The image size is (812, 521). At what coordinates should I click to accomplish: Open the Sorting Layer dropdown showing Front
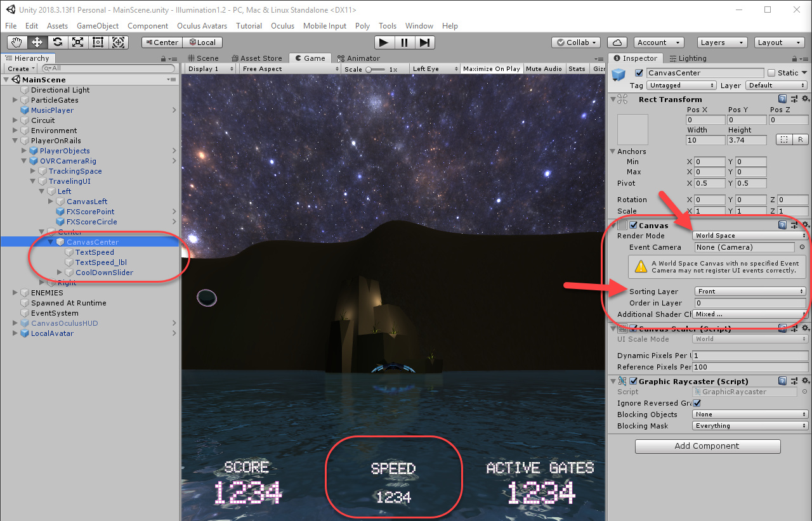click(x=749, y=291)
